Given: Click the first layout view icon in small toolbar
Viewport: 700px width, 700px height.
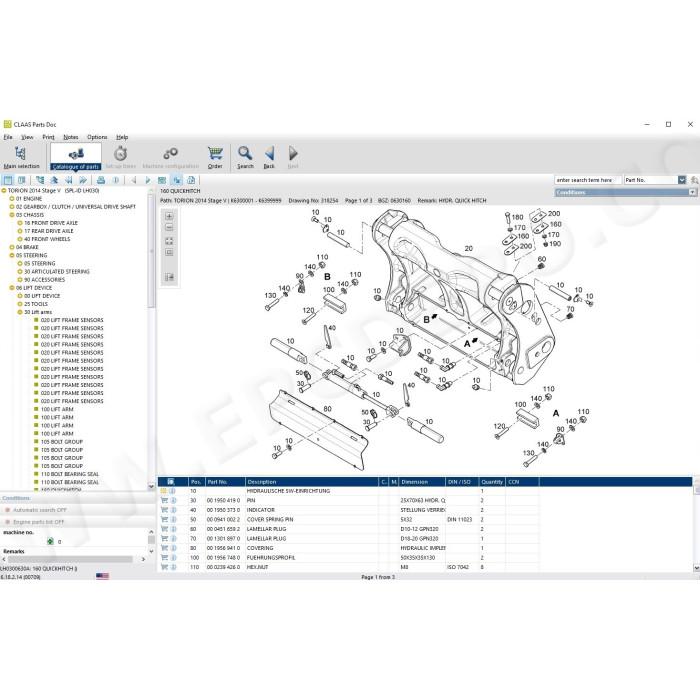Looking at the screenshot, I should (x=8, y=180).
